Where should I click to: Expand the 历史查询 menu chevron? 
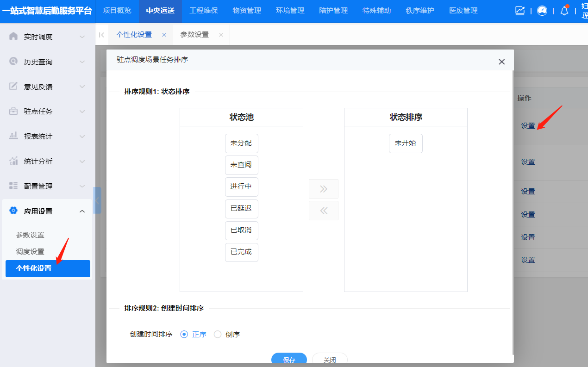(x=82, y=62)
